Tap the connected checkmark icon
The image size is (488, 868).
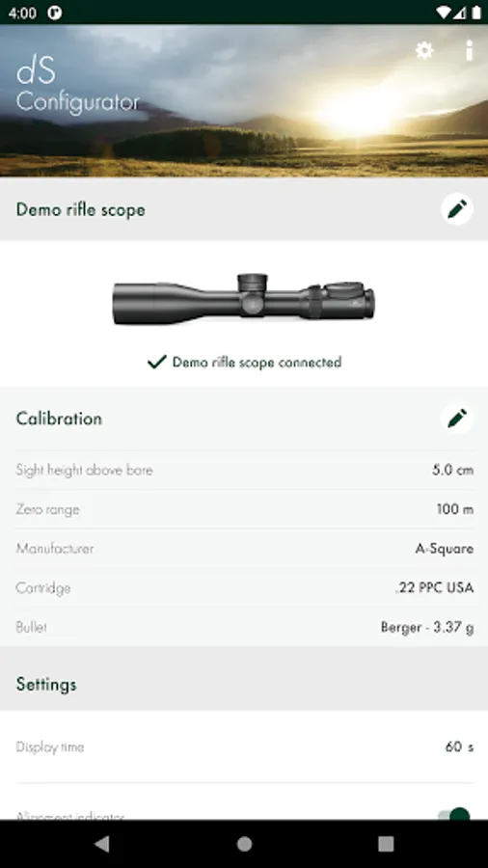tap(157, 362)
